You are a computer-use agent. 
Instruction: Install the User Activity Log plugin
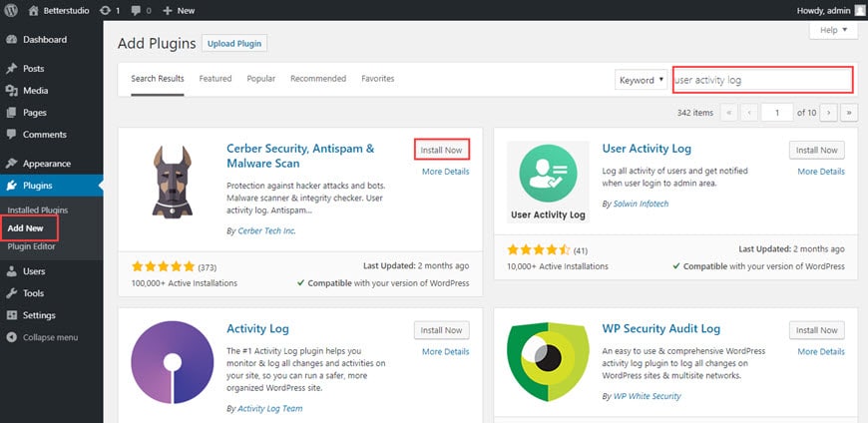coord(817,150)
